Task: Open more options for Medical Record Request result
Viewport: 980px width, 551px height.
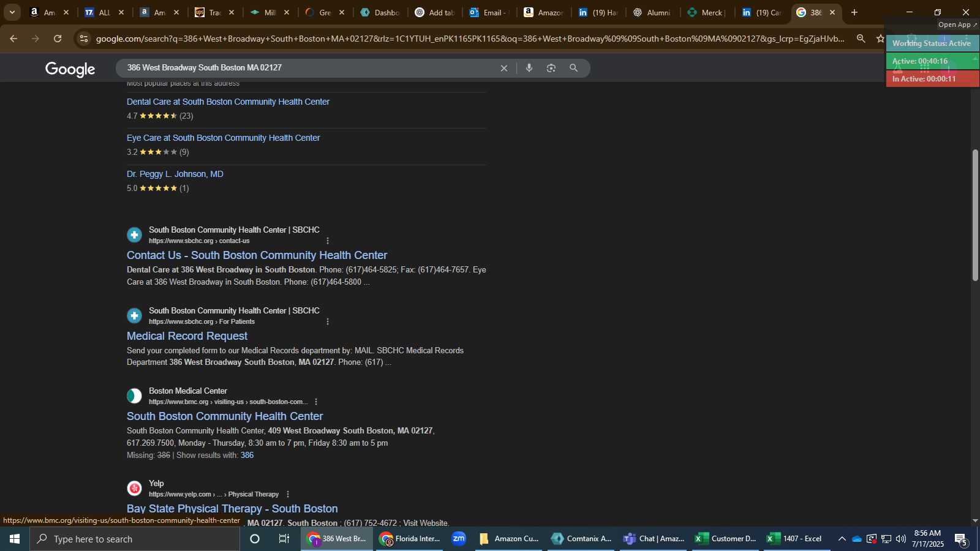Action: click(x=328, y=322)
